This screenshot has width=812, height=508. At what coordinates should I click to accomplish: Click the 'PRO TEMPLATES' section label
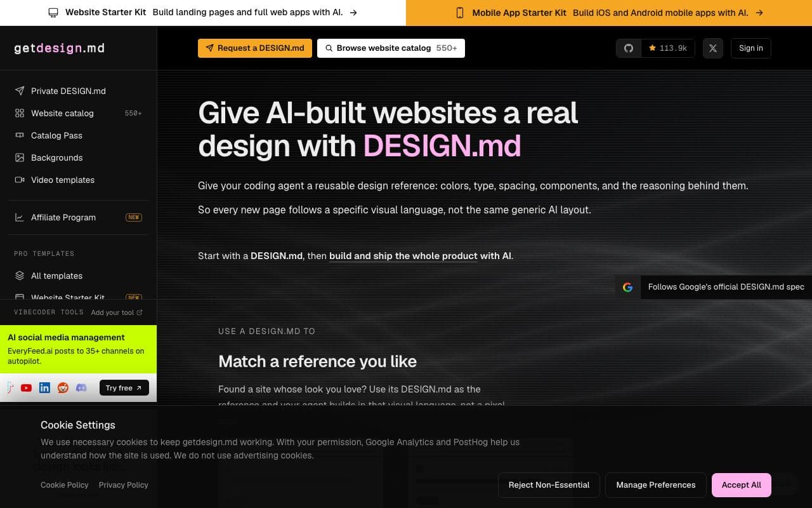click(44, 253)
